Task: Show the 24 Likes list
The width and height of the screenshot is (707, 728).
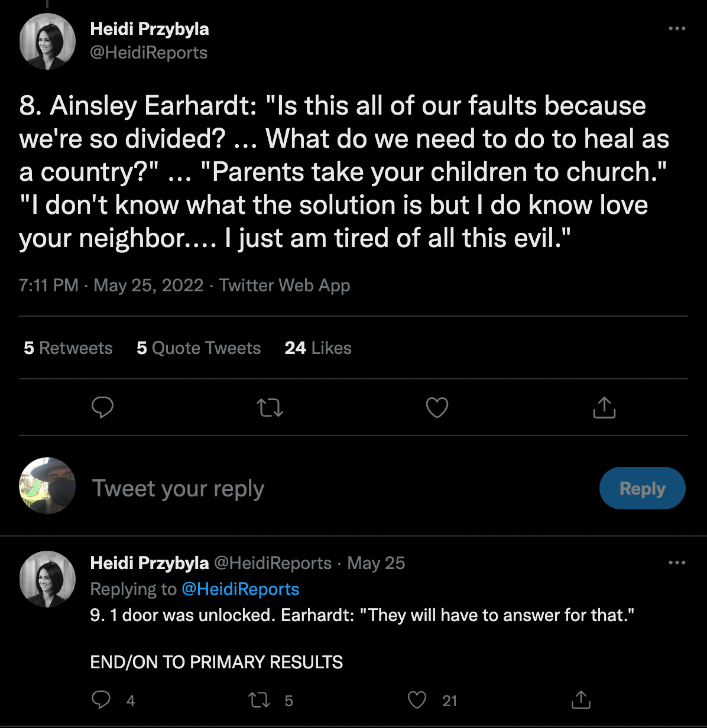Action: tap(318, 348)
